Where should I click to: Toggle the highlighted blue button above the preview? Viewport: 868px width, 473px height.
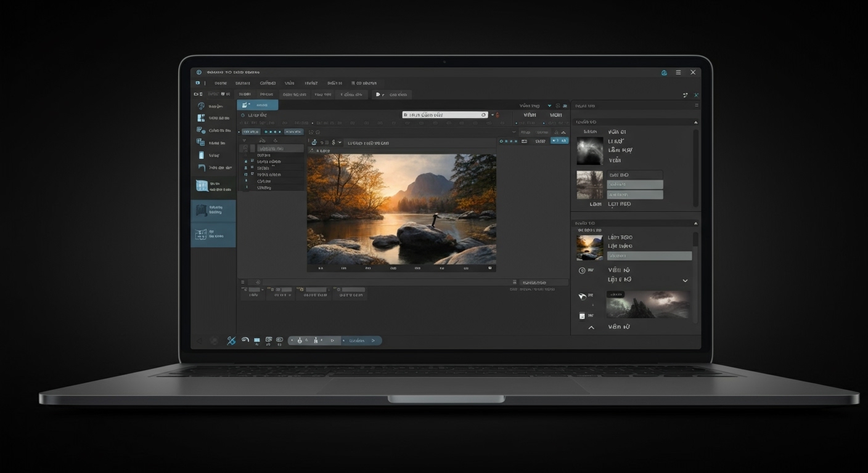tap(559, 141)
